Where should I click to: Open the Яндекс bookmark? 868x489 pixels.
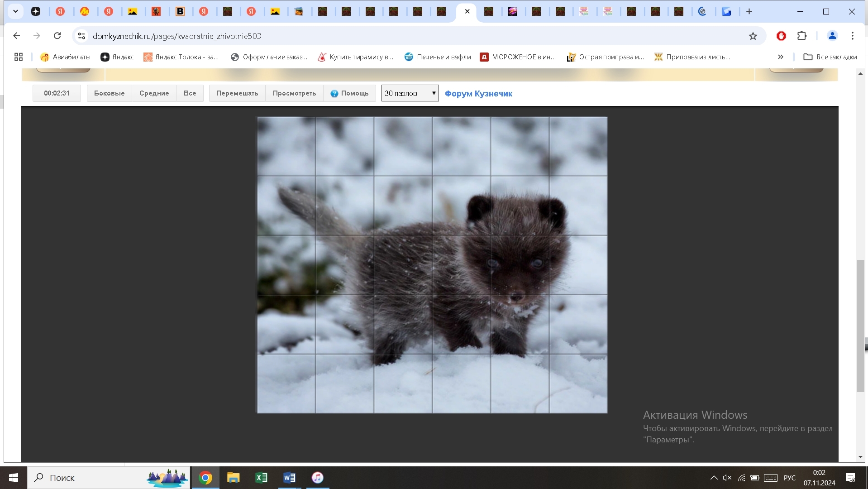[x=117, y=57]
